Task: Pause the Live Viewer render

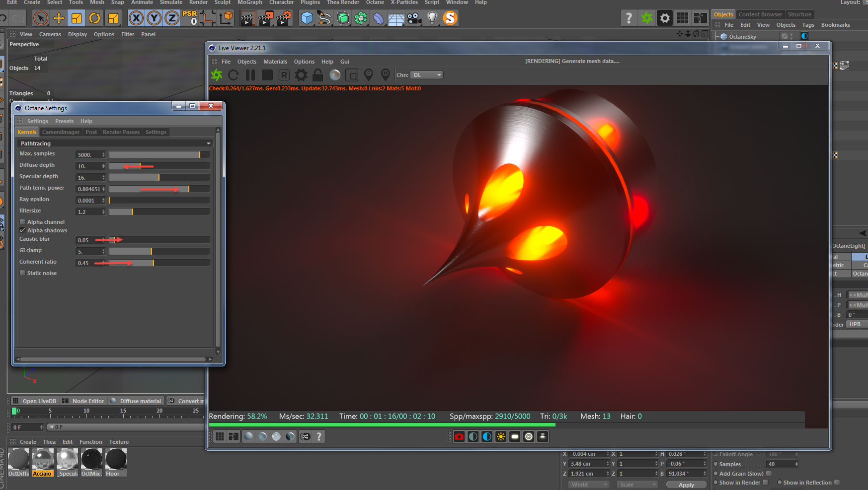Action: [250, 75]
